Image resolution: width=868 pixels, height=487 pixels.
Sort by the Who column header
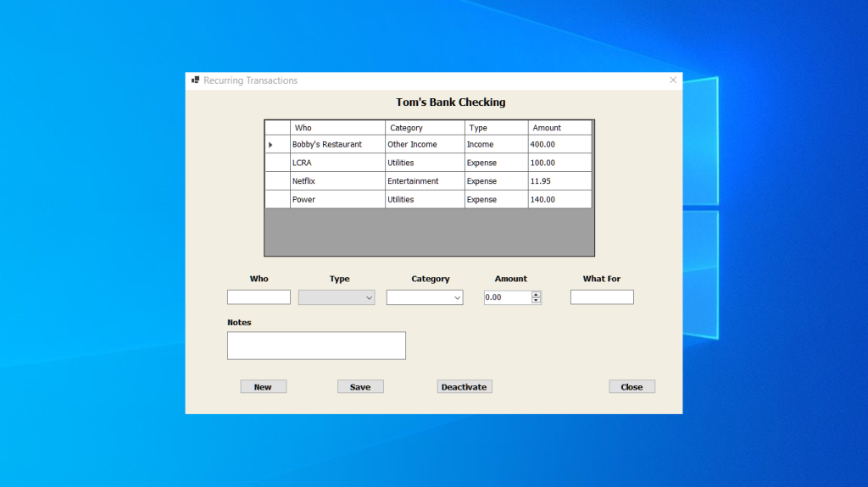(x=337, y=128)
